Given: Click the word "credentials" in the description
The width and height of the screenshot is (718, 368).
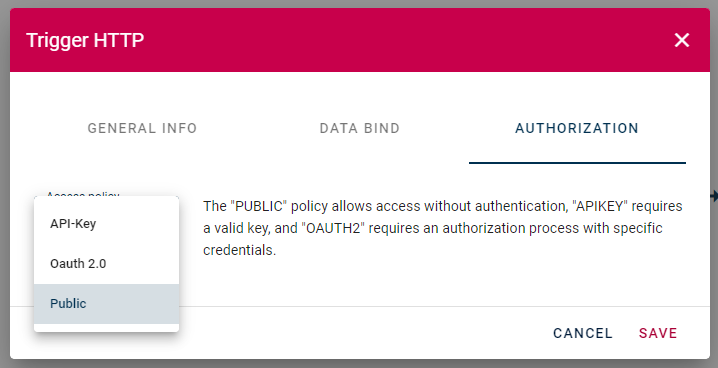Looking at the screenshot, I should 239,250.
